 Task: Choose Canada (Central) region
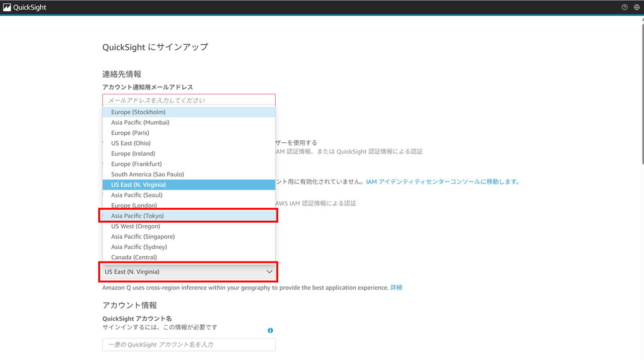tap(189, 257)
